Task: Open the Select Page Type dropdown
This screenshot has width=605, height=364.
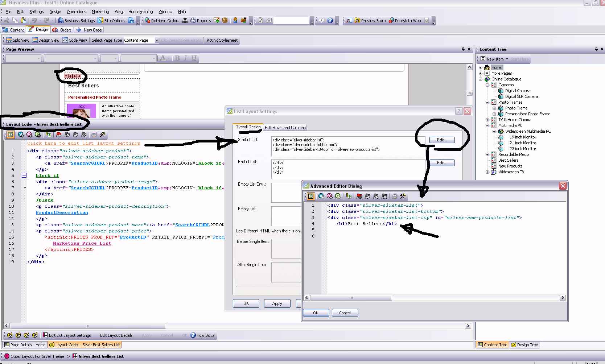Action: coord(157,40)
